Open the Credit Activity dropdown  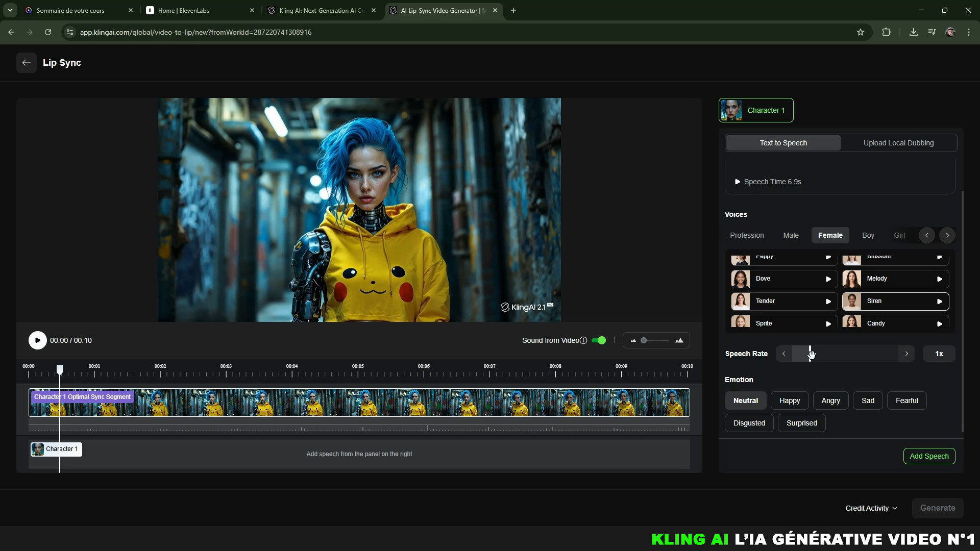(x=871, y=508)
